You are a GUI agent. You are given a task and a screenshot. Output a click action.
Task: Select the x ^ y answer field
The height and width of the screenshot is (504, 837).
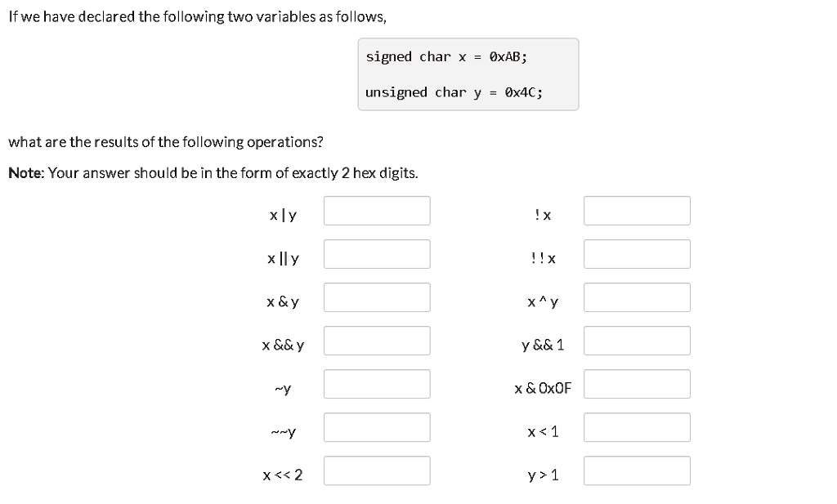(637, 297)
